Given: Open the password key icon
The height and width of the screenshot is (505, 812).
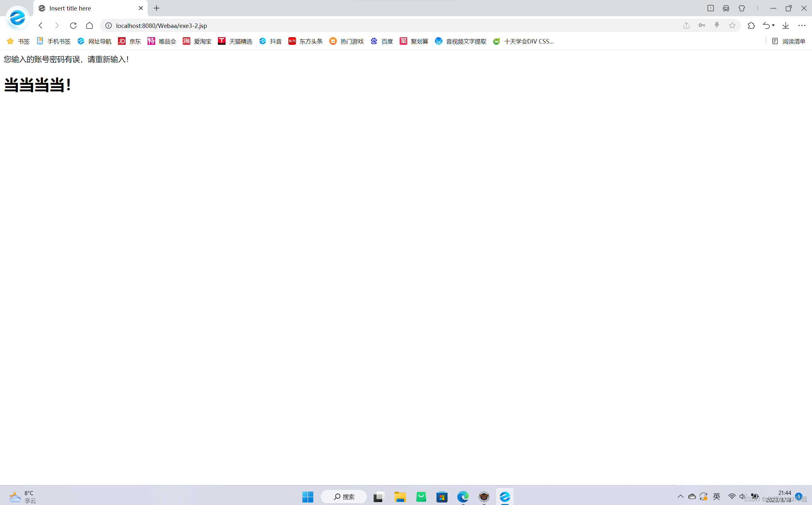Looking at the screenshot, I should click(x=702, y=26).
